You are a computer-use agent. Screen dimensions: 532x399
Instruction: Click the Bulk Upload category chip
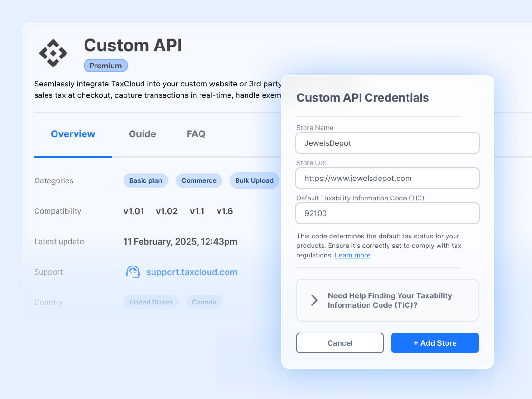(255, 180)
